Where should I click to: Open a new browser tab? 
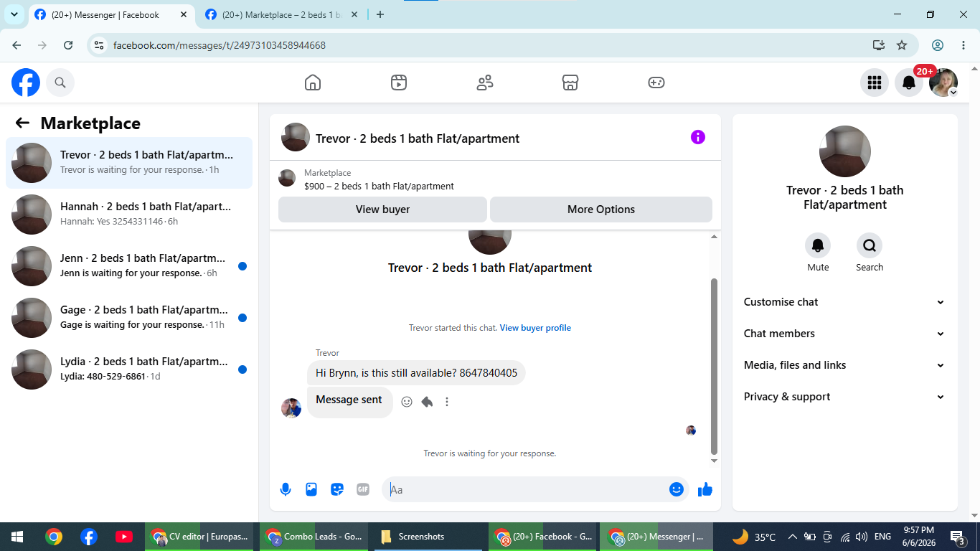coord(380,14)
